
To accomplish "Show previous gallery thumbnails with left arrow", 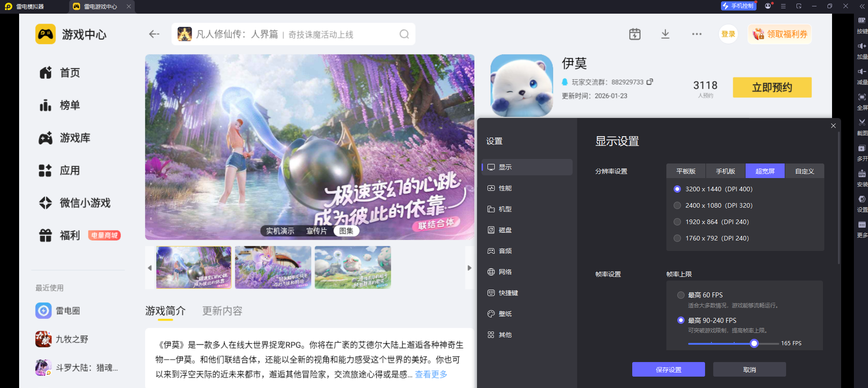I will click(150, 268).
